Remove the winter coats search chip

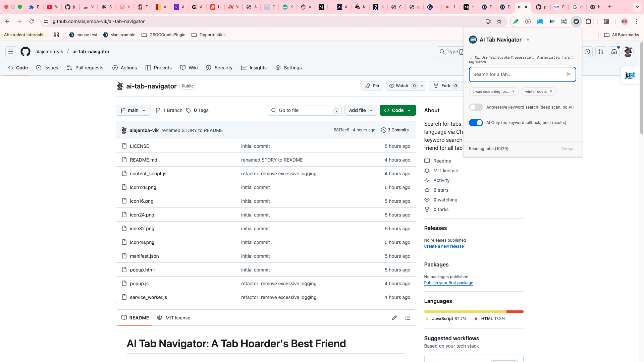click(x=551, y=92)
